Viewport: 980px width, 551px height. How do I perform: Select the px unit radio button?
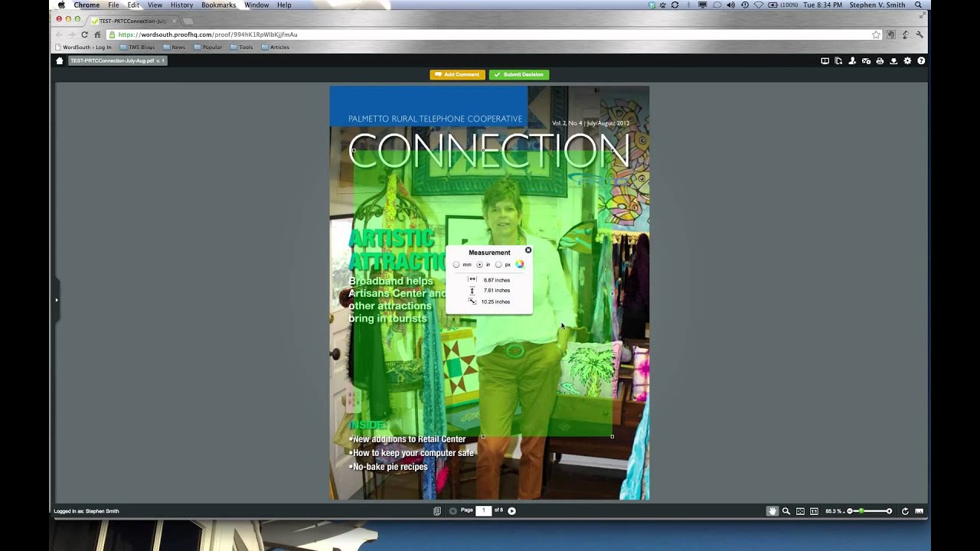pos(498,265)
